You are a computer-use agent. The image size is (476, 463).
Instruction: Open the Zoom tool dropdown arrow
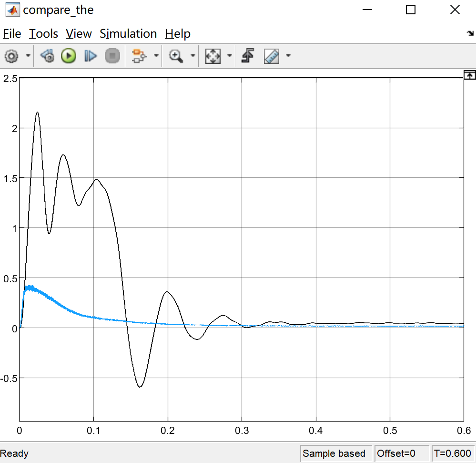pos(193,56)
